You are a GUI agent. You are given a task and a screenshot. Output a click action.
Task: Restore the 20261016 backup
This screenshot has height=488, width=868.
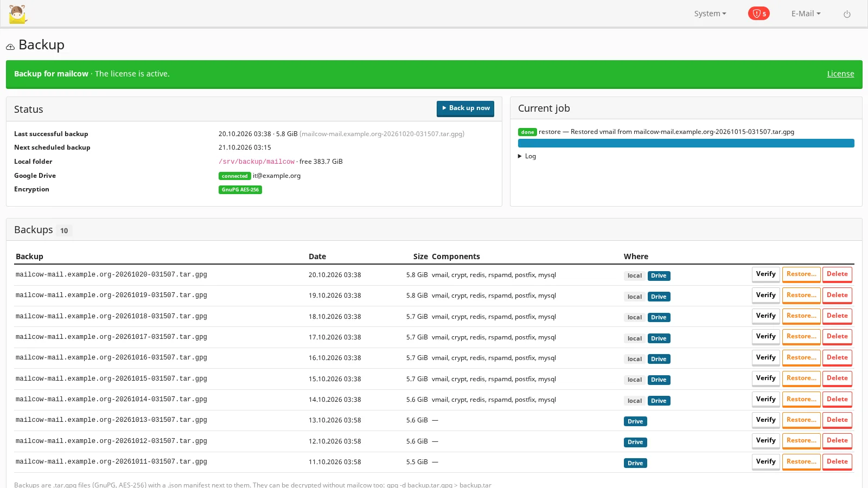tap(801, 358)
